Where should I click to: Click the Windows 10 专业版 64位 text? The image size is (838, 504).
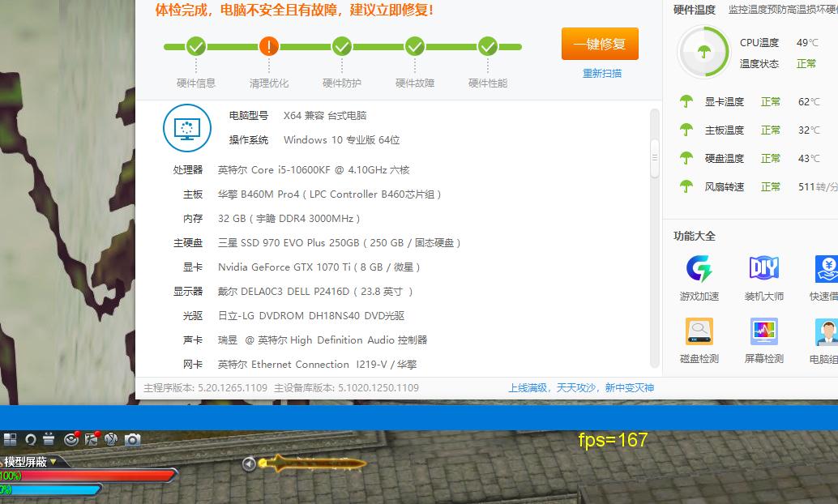pos(341,140)
